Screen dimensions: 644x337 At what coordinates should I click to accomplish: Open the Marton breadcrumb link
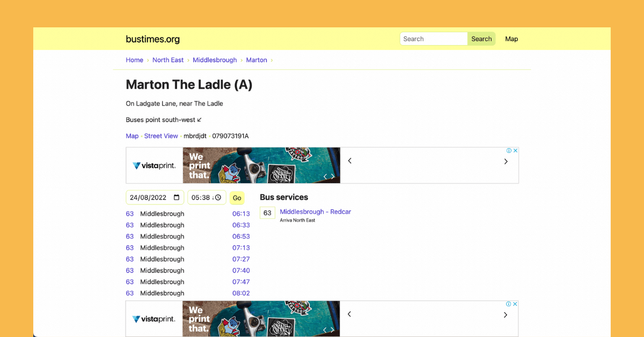point(257,60)
